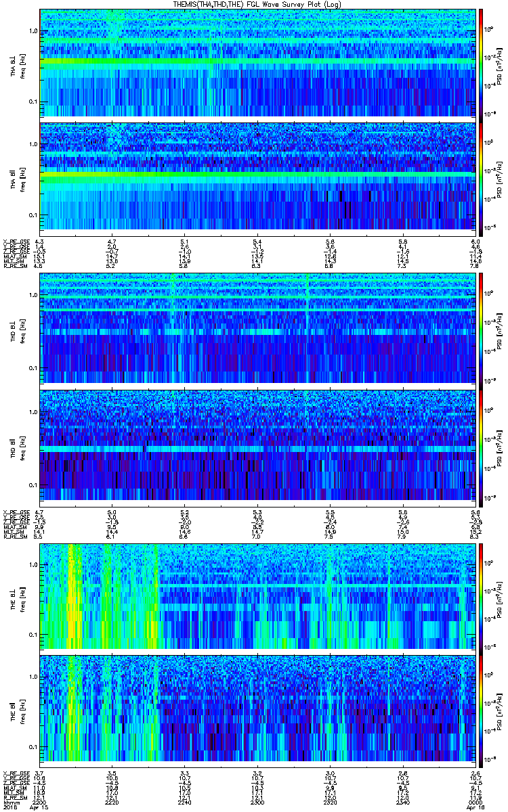
Task: Click the '2220' time tick label
Action: (x=112, y=801)
